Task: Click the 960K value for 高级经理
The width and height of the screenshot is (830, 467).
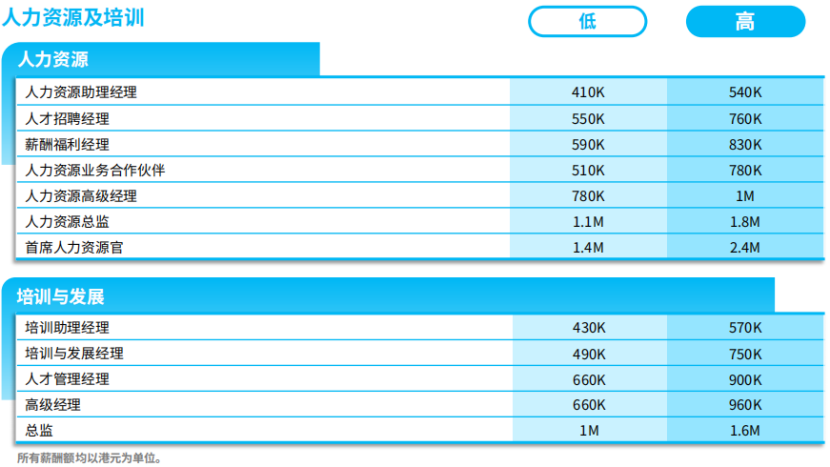Action: point(745,405)
